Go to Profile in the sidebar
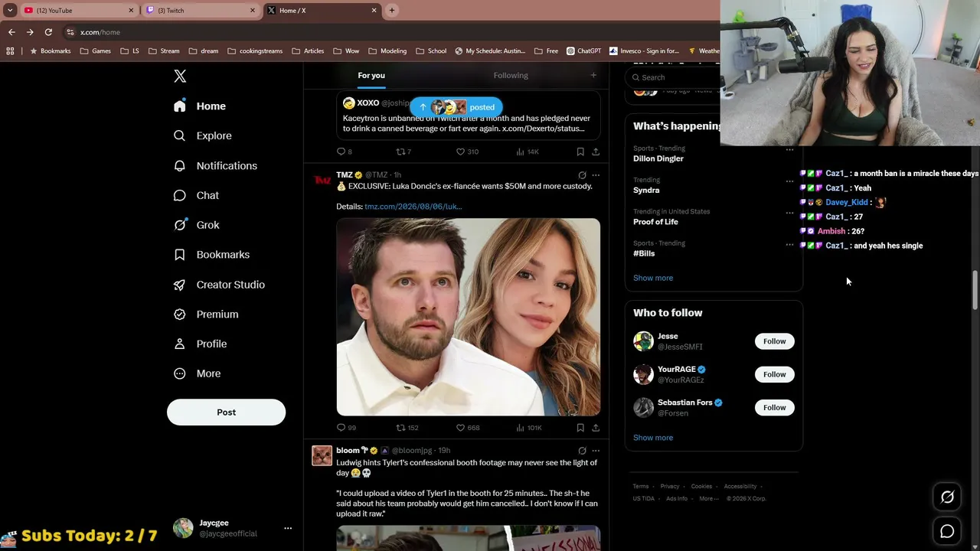The image size is (980, 551). click(x=200, y=344)
